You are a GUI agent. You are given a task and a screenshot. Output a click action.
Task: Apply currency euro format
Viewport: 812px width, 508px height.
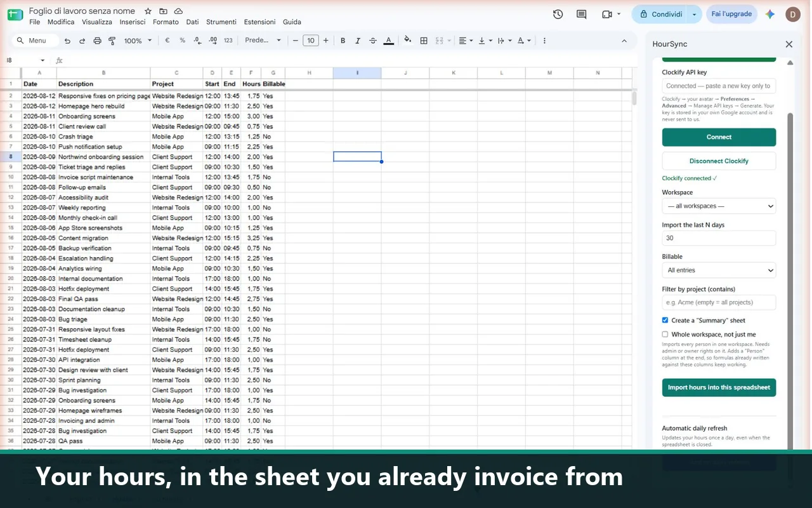click(x=167, y=41)
